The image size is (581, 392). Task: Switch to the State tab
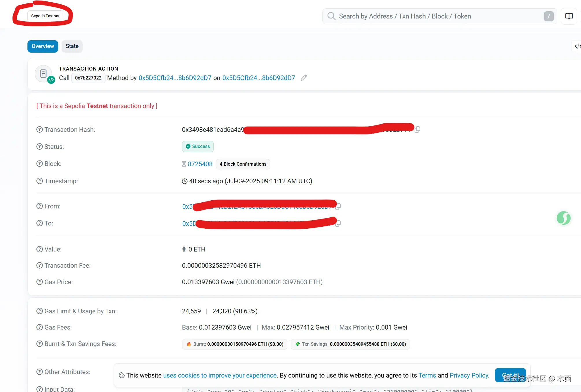(72, 46)
